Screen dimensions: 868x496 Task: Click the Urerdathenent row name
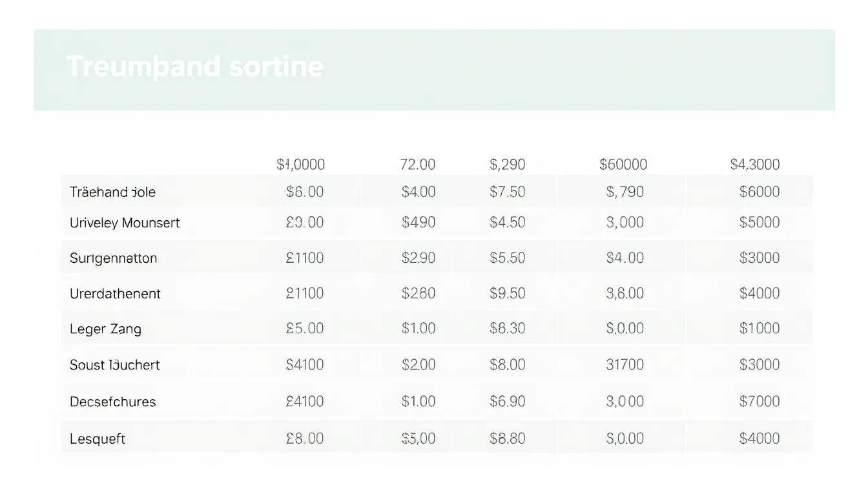click(115, 293)
